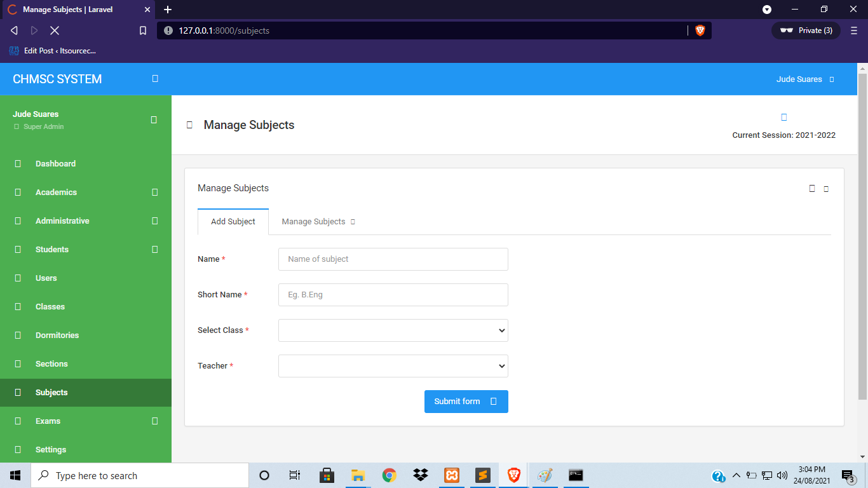
Task: Click the sidebar collapse icon next to CHMSC SYSTEM
Action: [x=154, y=79]
